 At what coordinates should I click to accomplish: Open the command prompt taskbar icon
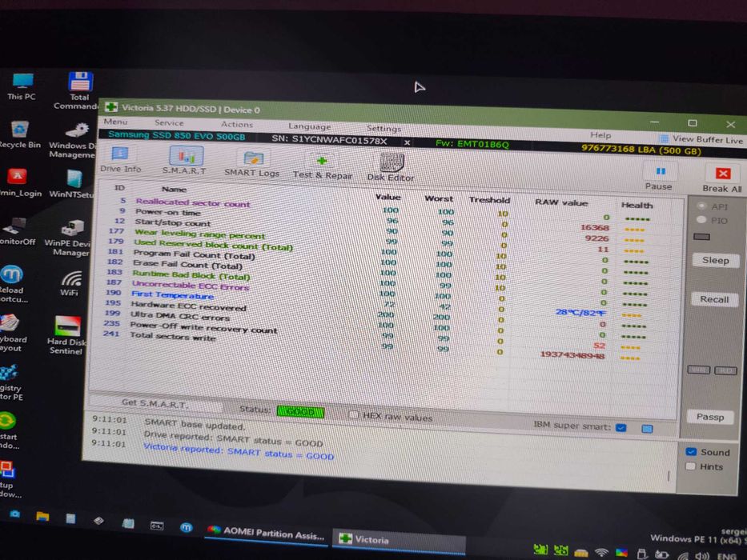coord(157,526)
